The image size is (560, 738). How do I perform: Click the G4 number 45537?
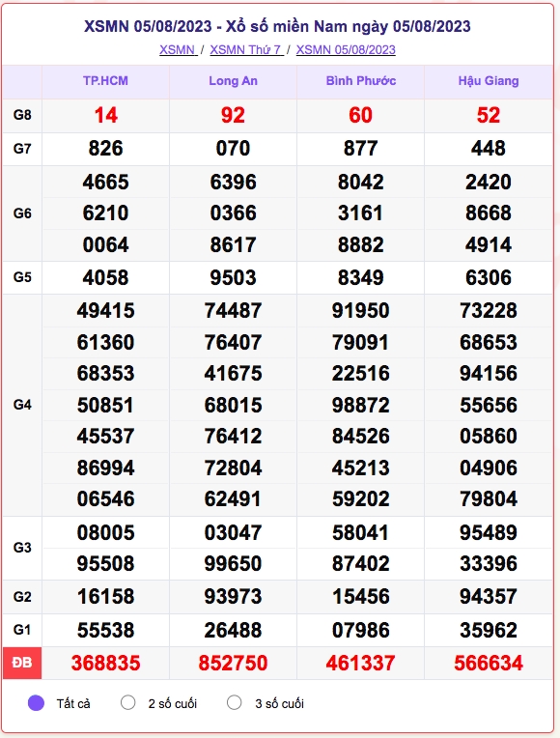[x=105, y=436]
